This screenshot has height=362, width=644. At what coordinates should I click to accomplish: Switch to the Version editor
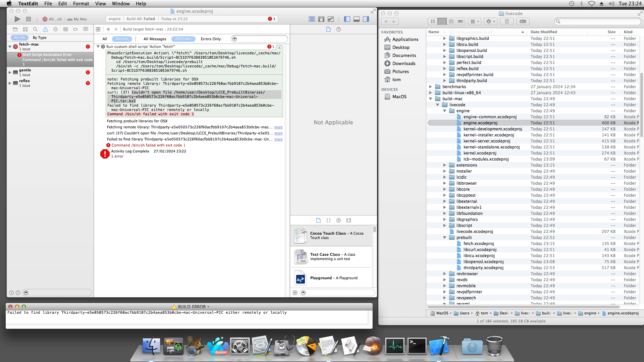point(331,19)
